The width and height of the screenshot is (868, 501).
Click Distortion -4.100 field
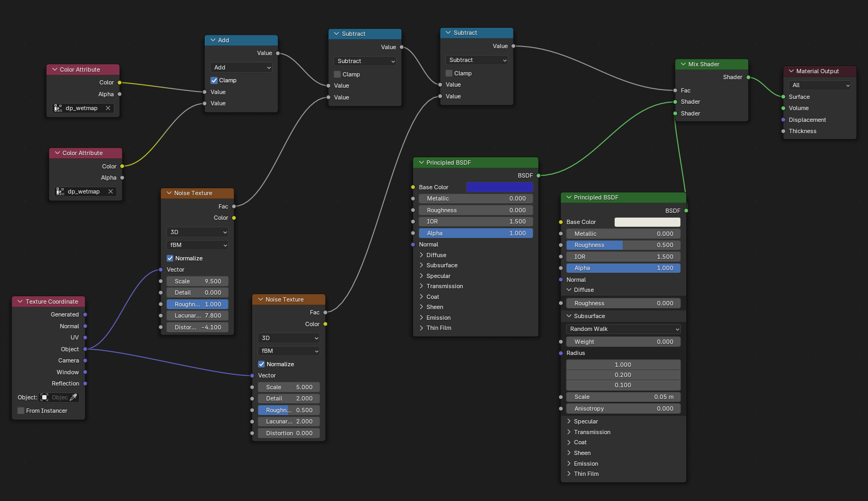tap(197, 327)
